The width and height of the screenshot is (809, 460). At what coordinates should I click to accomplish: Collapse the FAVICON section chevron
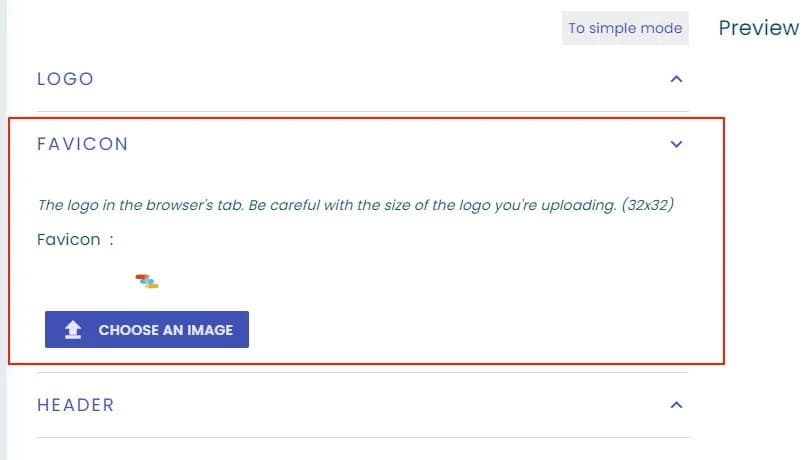[x=676, y=144]
